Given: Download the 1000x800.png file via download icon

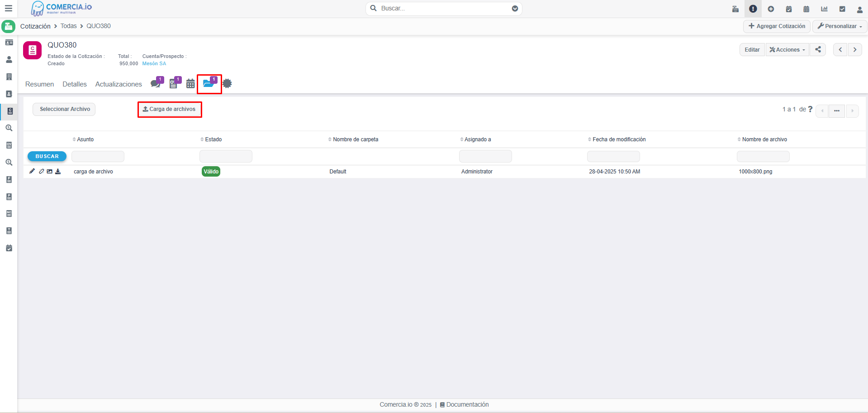Looking at the screenshot, I should [x=58, y=171].
